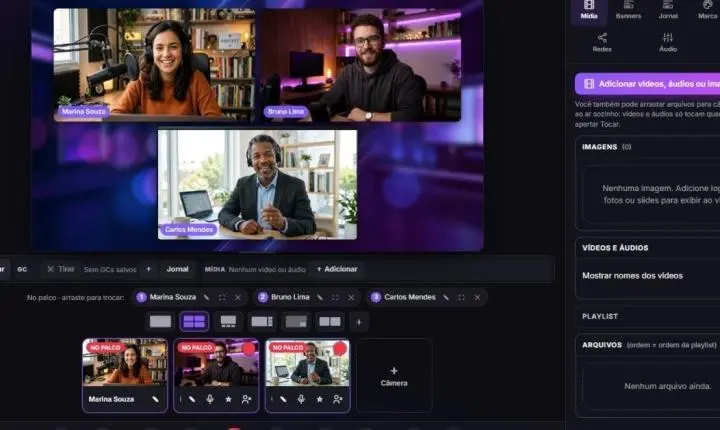Click Bruno Lima camera thumbnail
The width and height of the screenshot is (720, 430).
216,363
